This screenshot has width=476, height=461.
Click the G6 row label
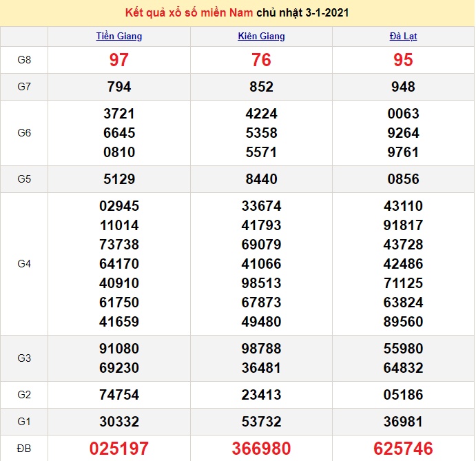pos(24,133)
